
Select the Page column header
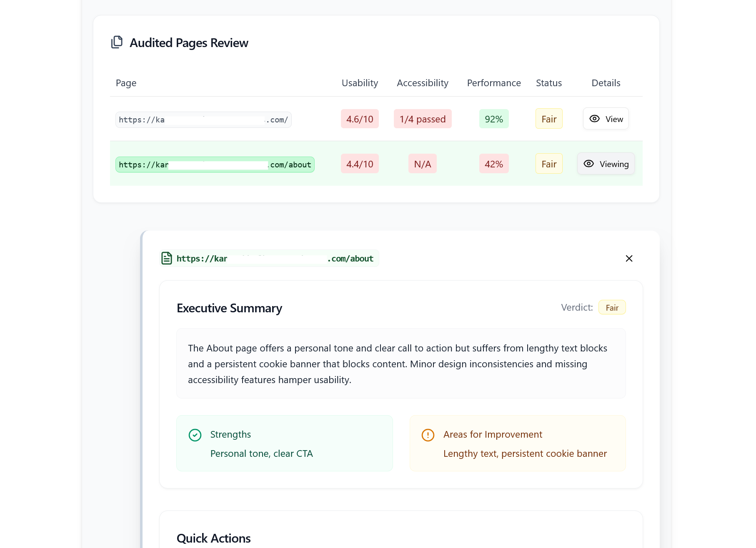[125, 83]
